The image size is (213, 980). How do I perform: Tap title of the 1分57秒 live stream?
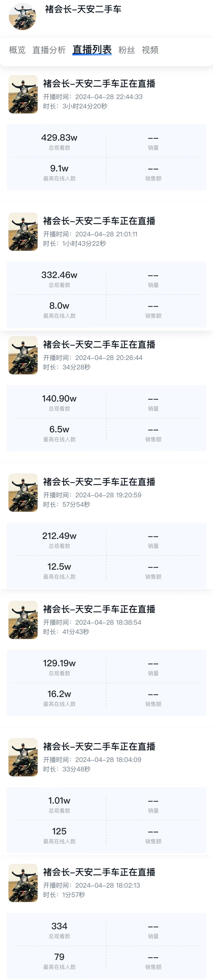pos(99,872)
